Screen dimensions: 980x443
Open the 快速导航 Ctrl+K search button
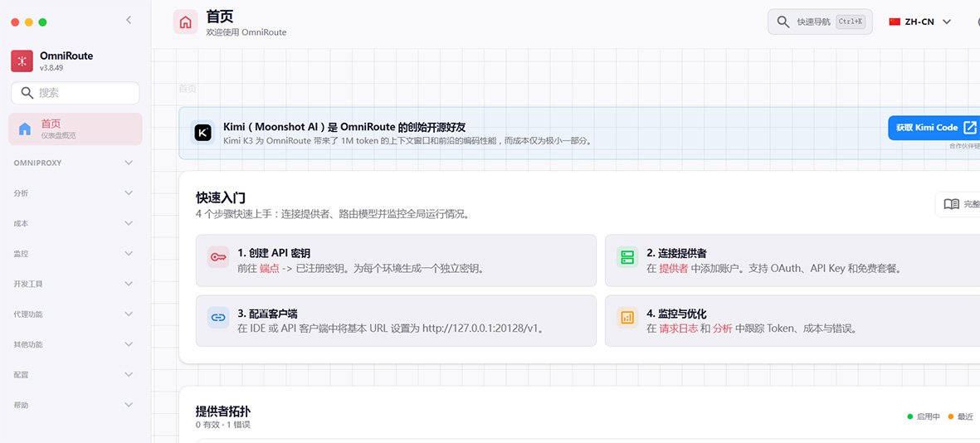pos(820,22)
